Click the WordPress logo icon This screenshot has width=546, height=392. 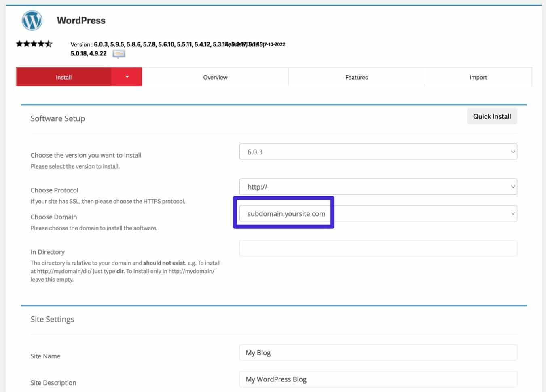[32, 20]
